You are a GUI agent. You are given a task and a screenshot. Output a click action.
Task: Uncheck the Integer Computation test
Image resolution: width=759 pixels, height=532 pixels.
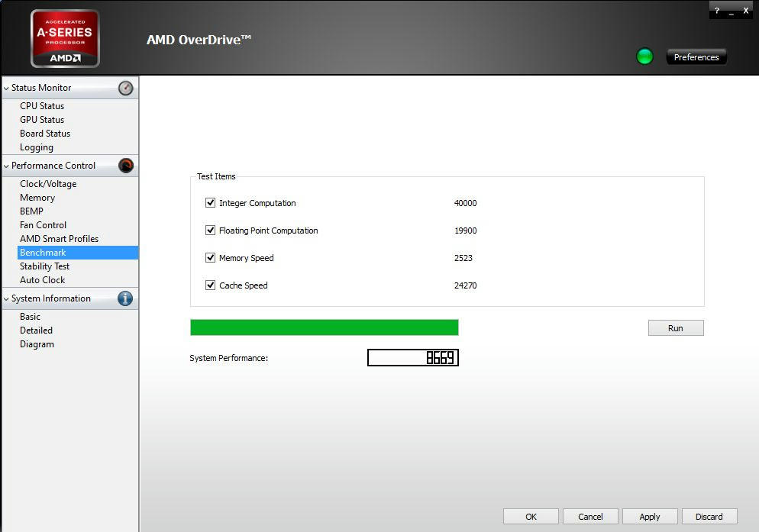pyautogui.click(x=210, y=203)
